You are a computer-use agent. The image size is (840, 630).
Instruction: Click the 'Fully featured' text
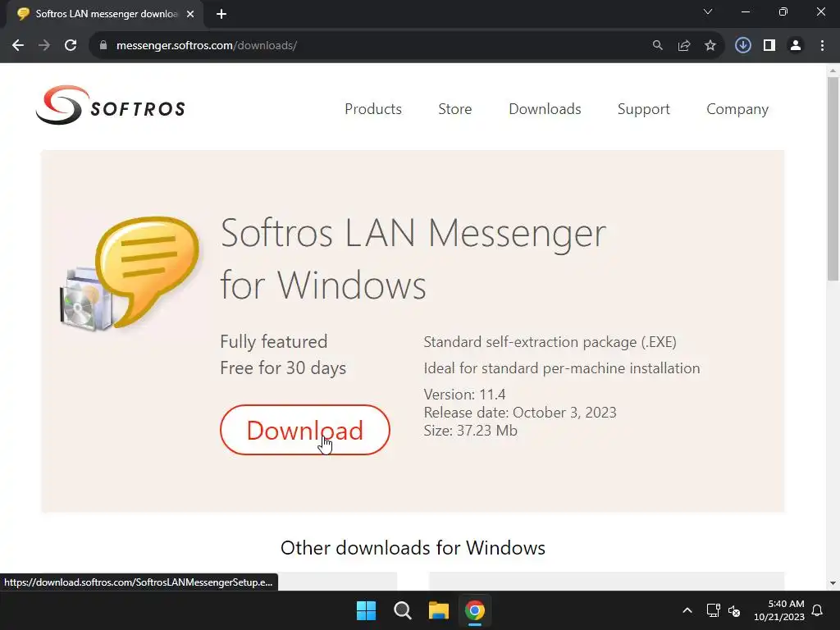pos(274,342)
